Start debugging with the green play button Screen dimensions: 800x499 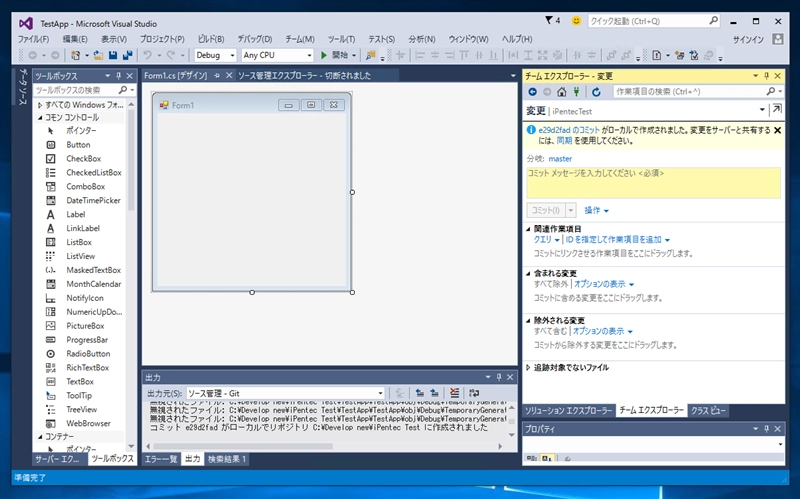tap(323, 55)
